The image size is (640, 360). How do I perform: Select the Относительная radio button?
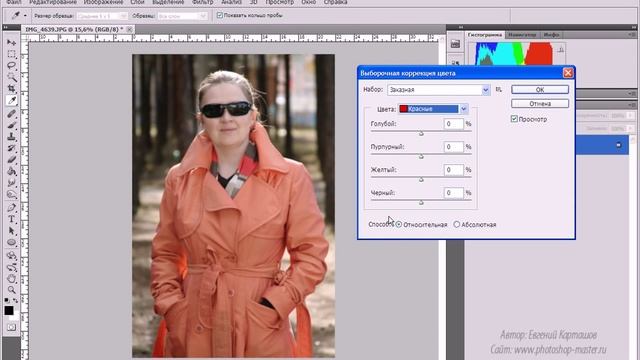pyautogui.click(x=399, y=224)
